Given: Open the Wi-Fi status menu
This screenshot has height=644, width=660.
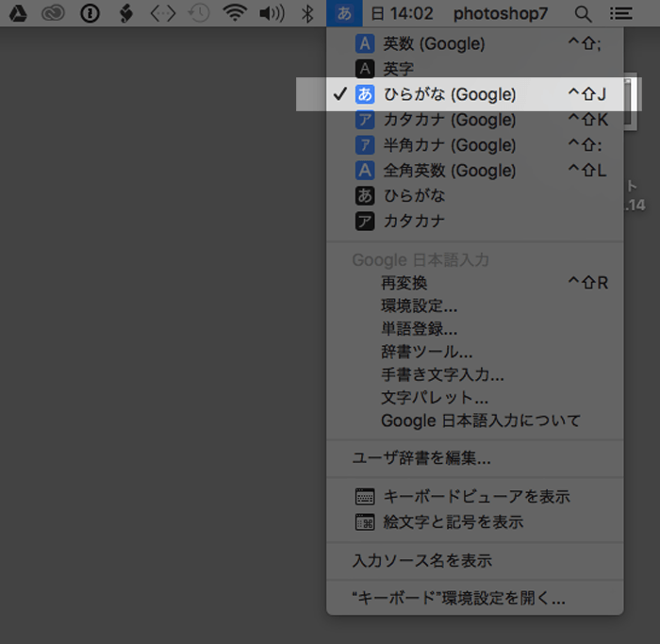Looking at the screenshot, I should click(x=235, y=13).
